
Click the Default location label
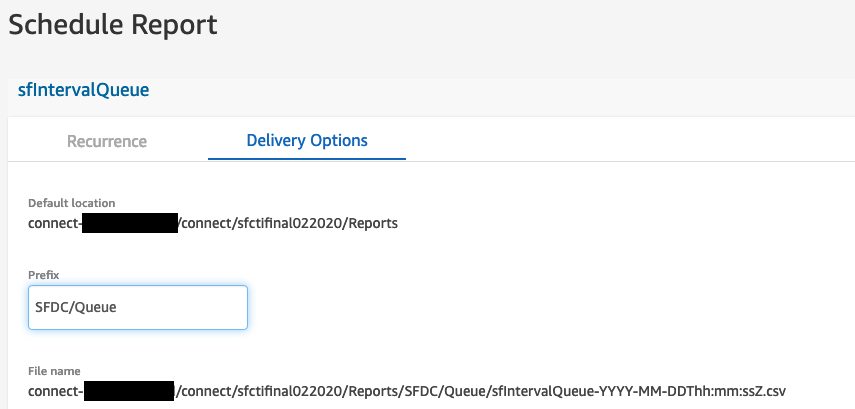(71, 203)
